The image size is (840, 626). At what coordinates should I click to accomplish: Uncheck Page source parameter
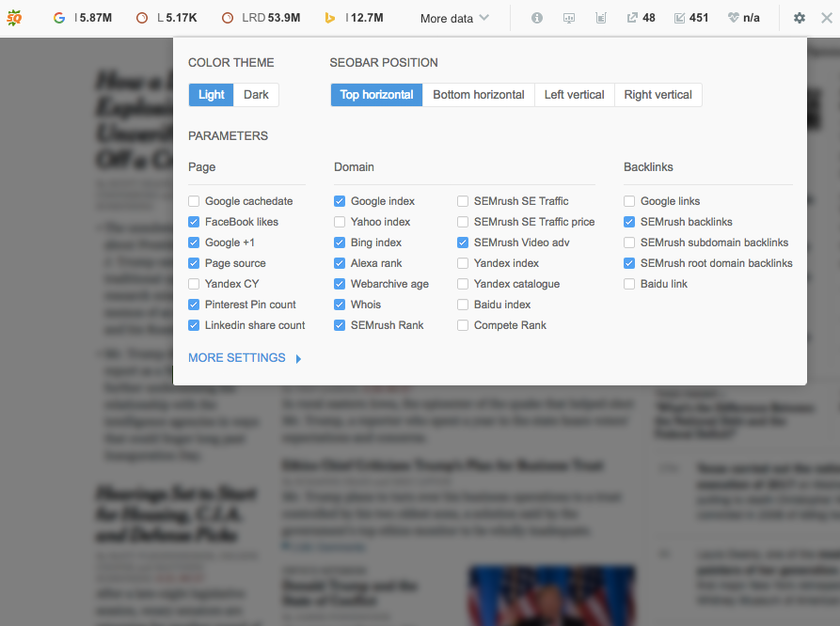pyautogui.click(x=194, y=263)
